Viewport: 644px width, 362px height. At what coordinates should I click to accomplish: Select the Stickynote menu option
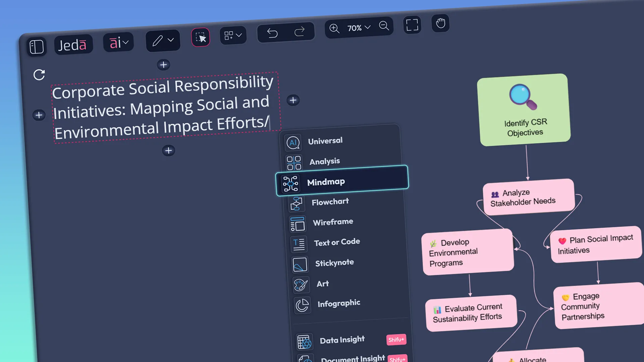click(334, 262)
